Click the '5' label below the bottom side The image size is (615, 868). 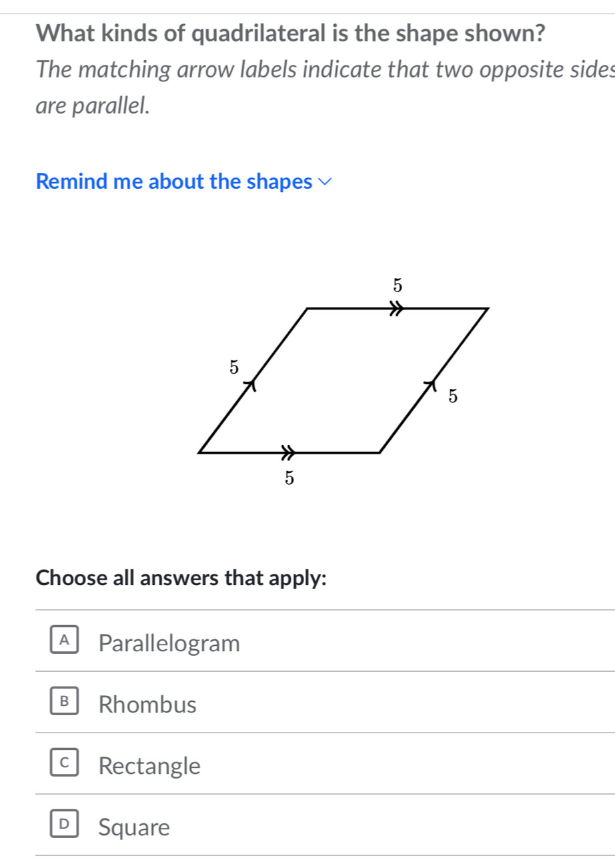[289, 478]
